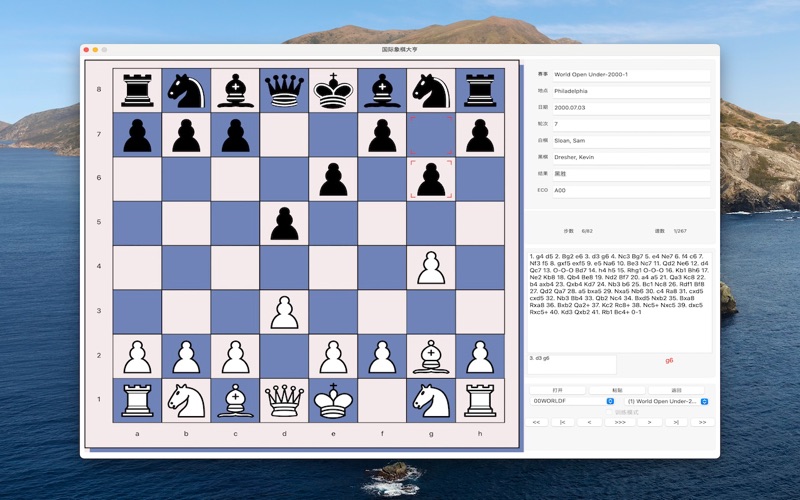The image size is (800, 500).
Task: Click the white pawn on b2
Action: tap(186, 357)
